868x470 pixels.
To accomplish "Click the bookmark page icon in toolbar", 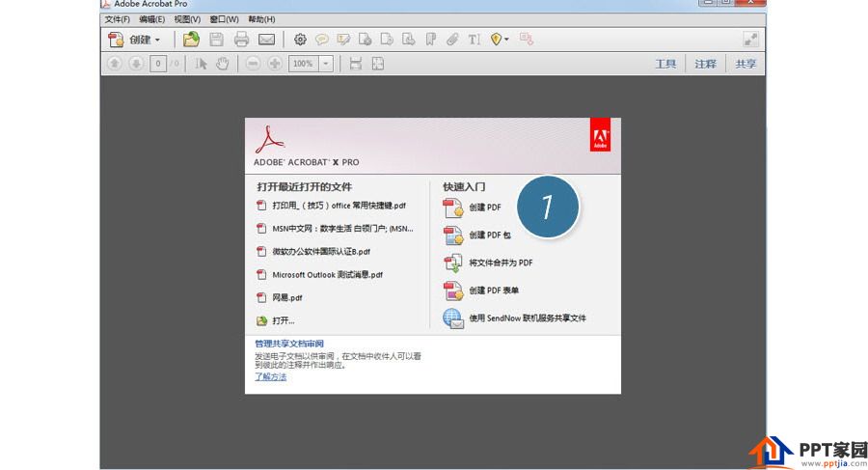I will point(431,40).
